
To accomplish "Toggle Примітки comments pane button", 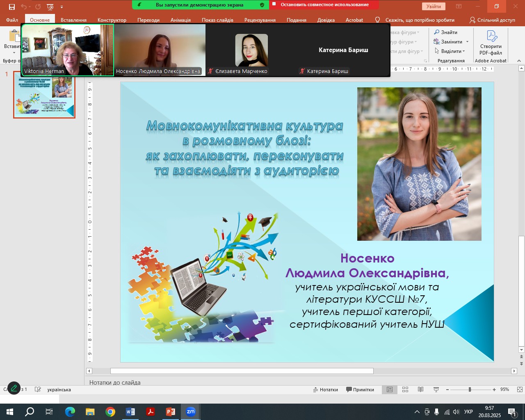I will (x=360, y=390).
